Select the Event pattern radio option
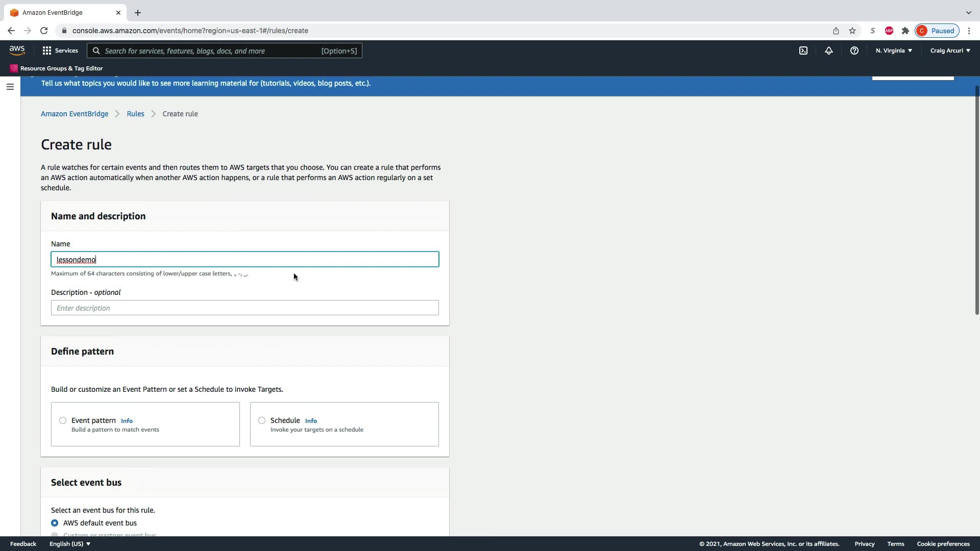Image resolution: width=980 pixels, height=551 pixels. [x=63, y=420]
